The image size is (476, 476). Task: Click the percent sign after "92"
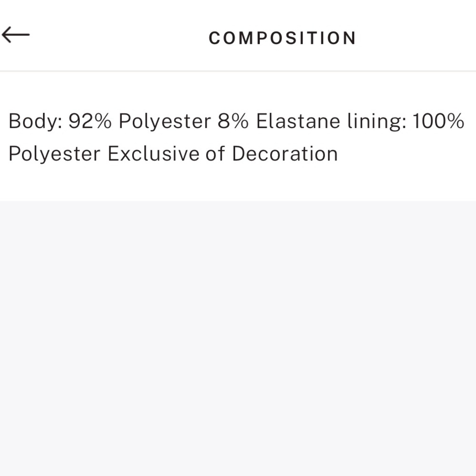click(x=103, y=121)
